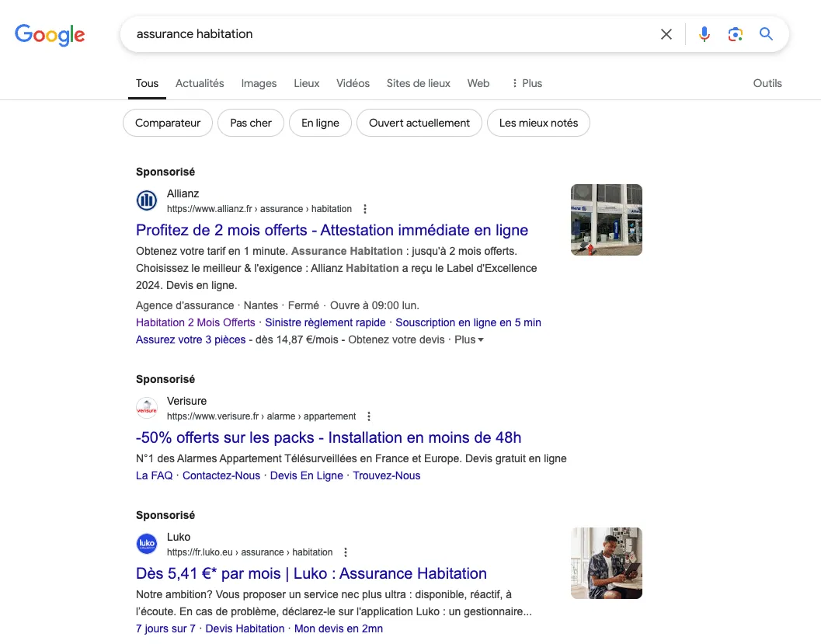Open the Habitation 2 Mois Offerts sitelink
821x644 pixels.
pos(195,322)
